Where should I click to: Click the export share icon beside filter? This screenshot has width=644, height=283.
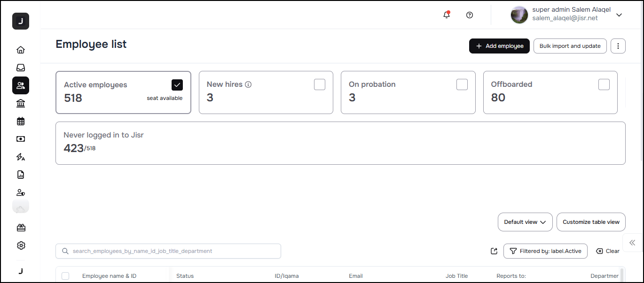(x=494, y=251)
